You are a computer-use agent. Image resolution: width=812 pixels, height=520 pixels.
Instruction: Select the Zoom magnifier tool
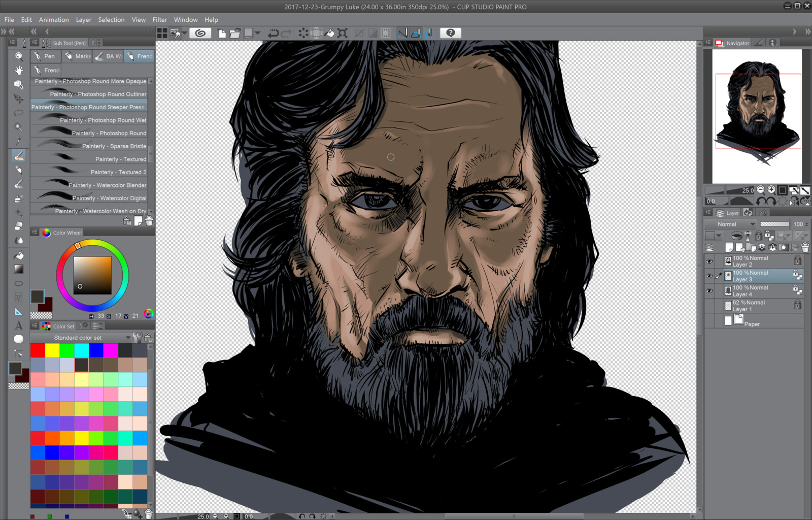click(19, 56)
